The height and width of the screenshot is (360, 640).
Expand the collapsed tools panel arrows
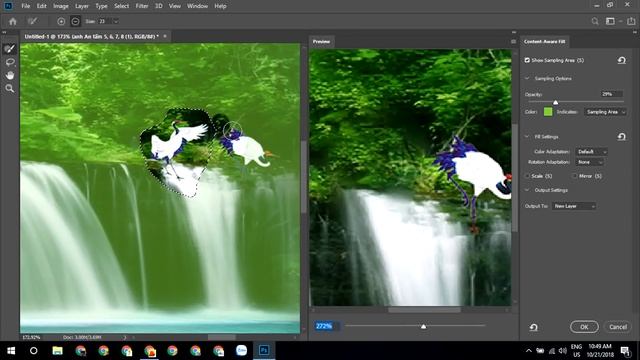tap(4, 32)
